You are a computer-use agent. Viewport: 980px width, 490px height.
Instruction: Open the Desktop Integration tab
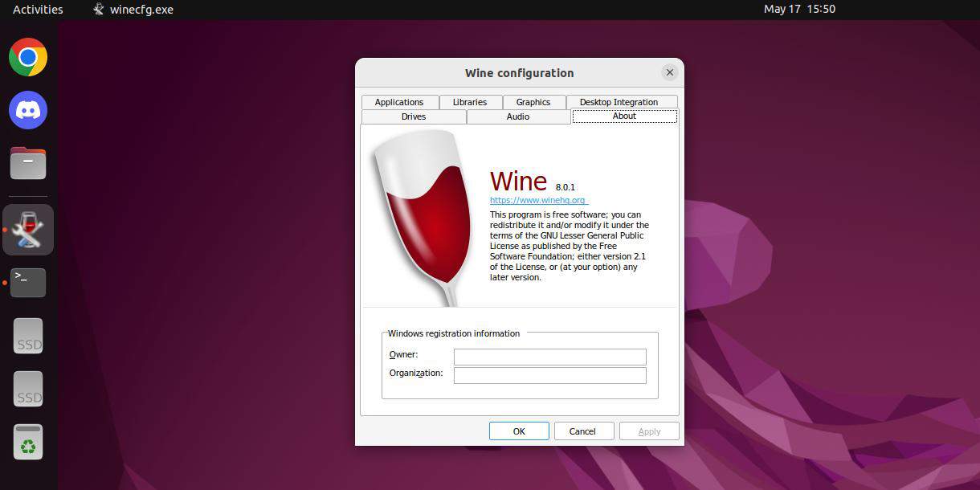620,102
